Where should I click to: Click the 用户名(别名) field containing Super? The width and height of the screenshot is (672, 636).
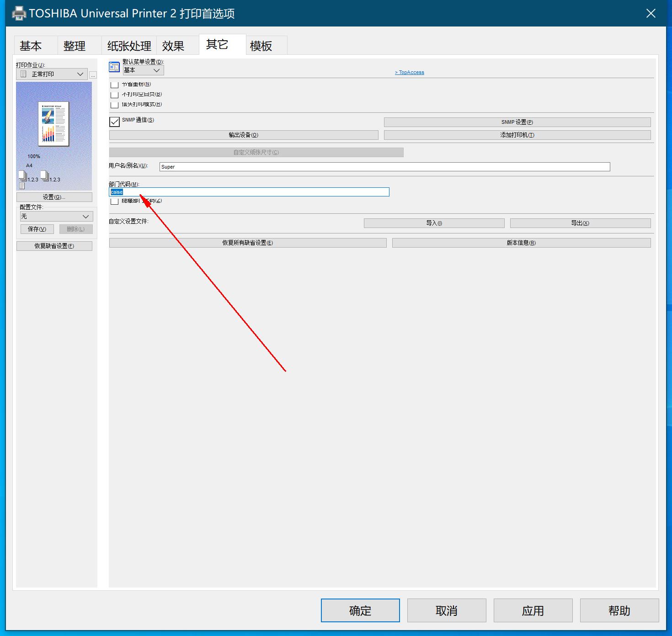pos(385,167)
